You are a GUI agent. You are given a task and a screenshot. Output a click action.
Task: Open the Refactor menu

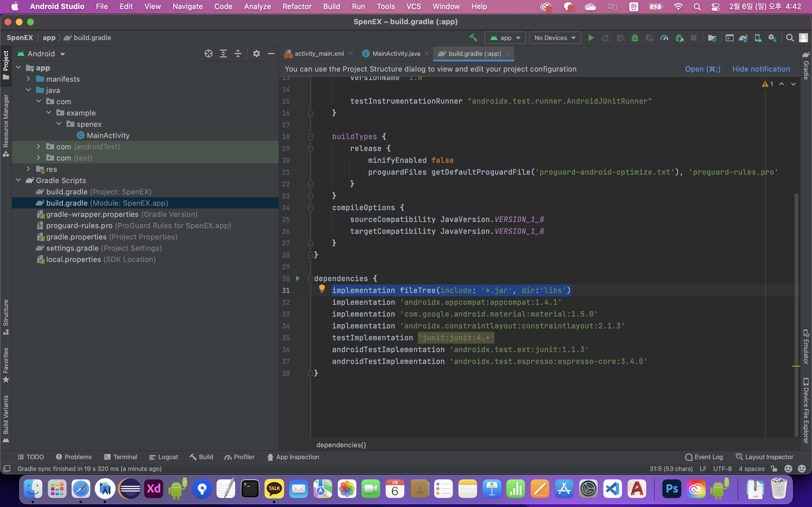point(297,6)
